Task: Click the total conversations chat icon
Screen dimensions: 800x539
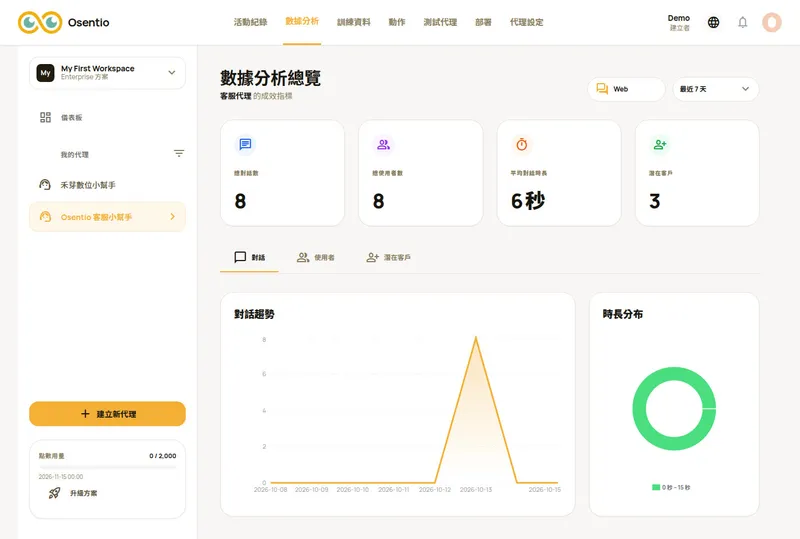Action: pos(245,144)
